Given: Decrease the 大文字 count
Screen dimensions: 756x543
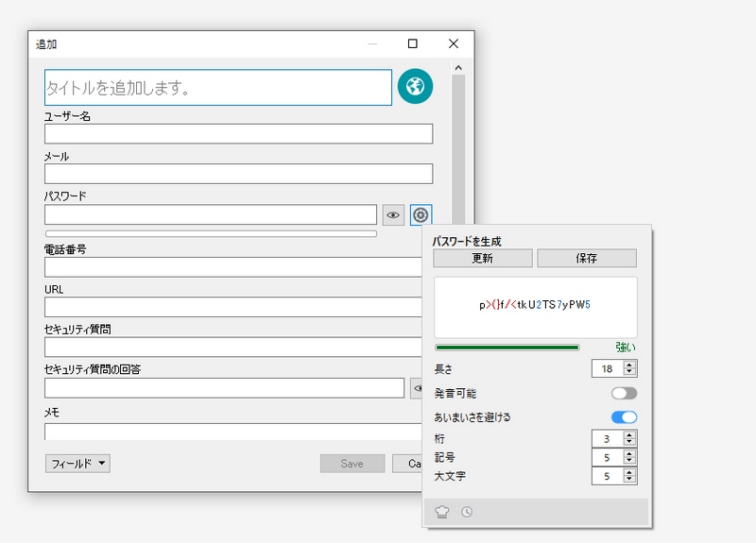Looking at the screenshot, I should point(629,480).
